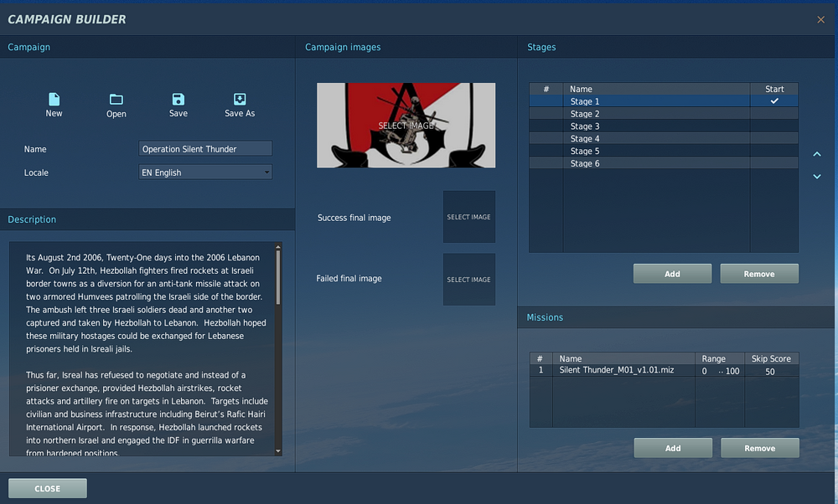This screenshot has width=838, height=504.
Task: Click the campaign Name input field
Action: coord(205,148)
